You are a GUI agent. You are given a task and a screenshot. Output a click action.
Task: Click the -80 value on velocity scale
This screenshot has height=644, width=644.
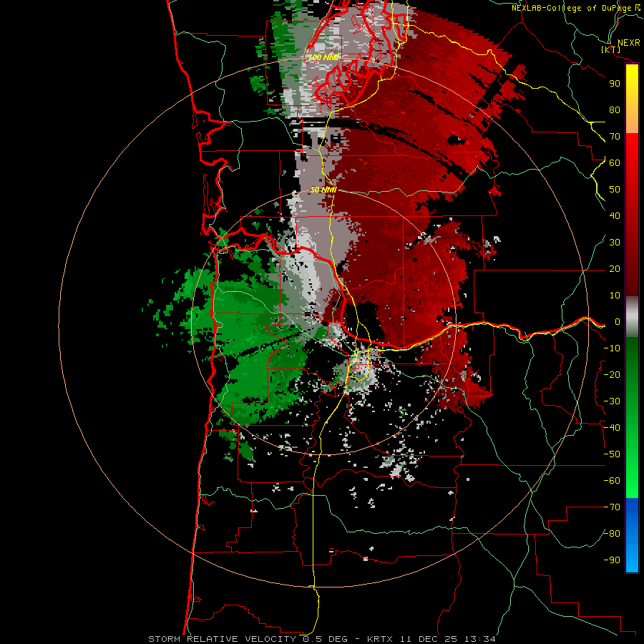tap(612, 534)
